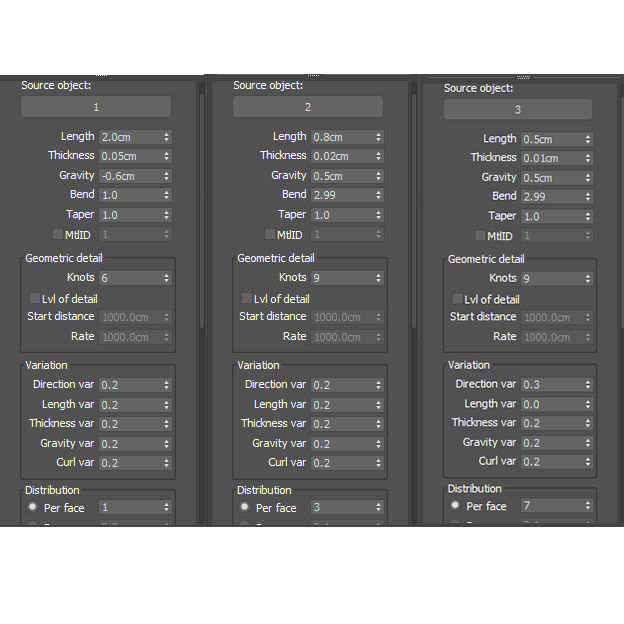624x624 pixels.
Task: Select Per face radio in panel 3
Action: pos(455,505)
